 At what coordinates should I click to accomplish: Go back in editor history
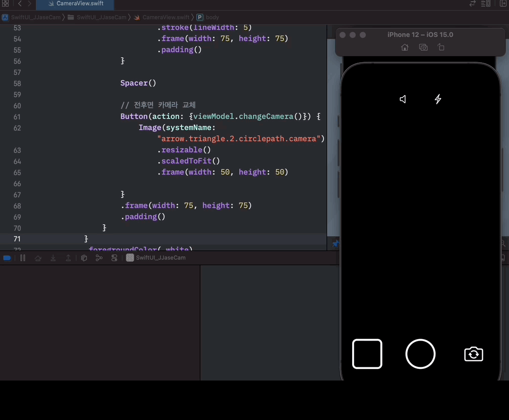(20, 4)
